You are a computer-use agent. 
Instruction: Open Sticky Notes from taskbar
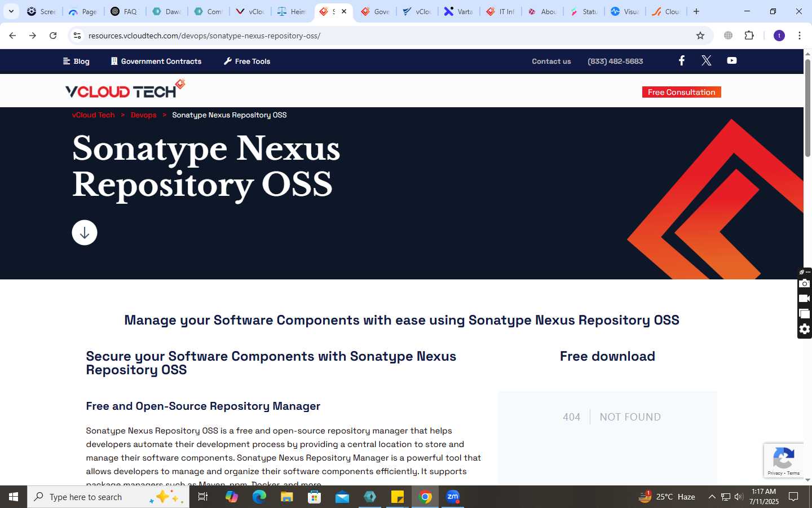(398, 497)
